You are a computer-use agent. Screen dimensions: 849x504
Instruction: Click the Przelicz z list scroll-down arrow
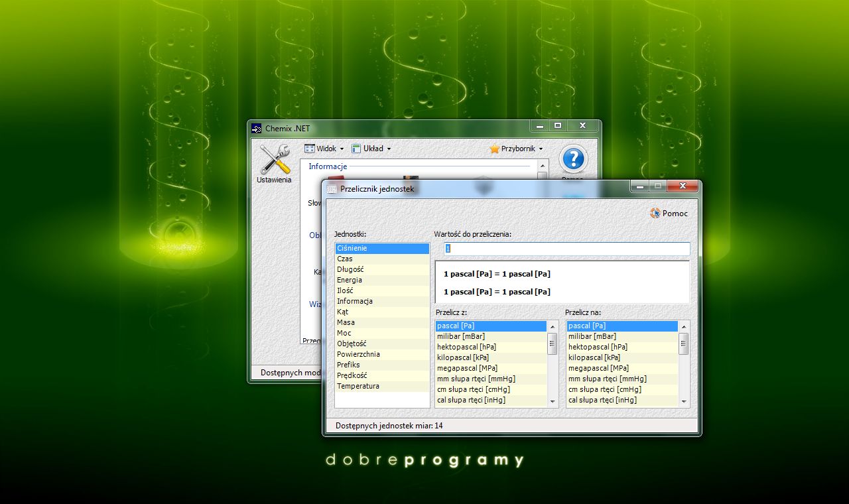553,401
